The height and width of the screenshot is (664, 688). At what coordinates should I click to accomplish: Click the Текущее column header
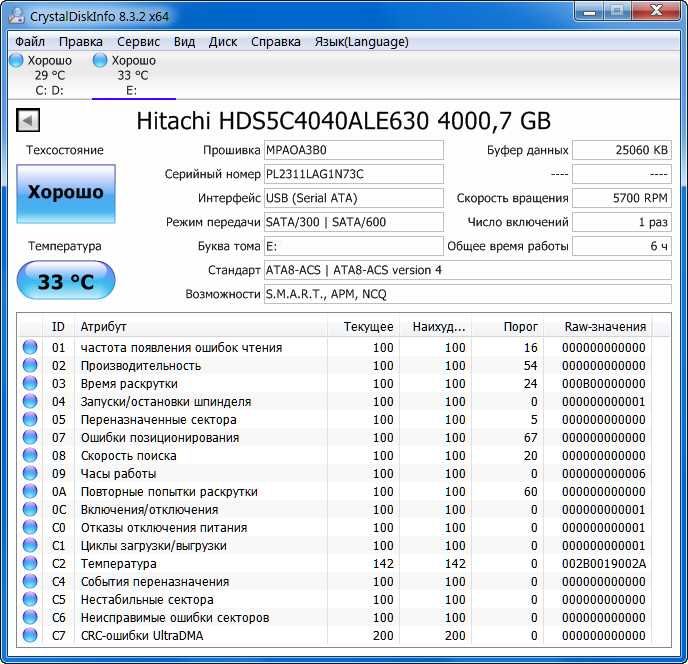pos(363,327)
